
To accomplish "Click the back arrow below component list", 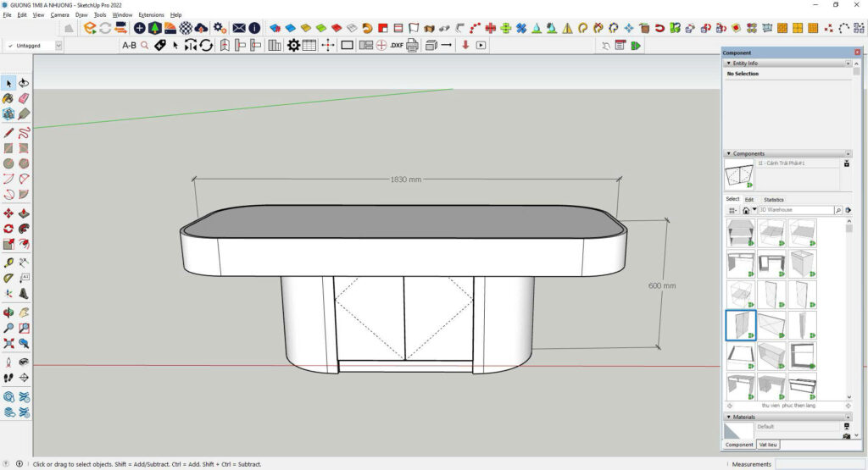I will click(x=730, y=406).
